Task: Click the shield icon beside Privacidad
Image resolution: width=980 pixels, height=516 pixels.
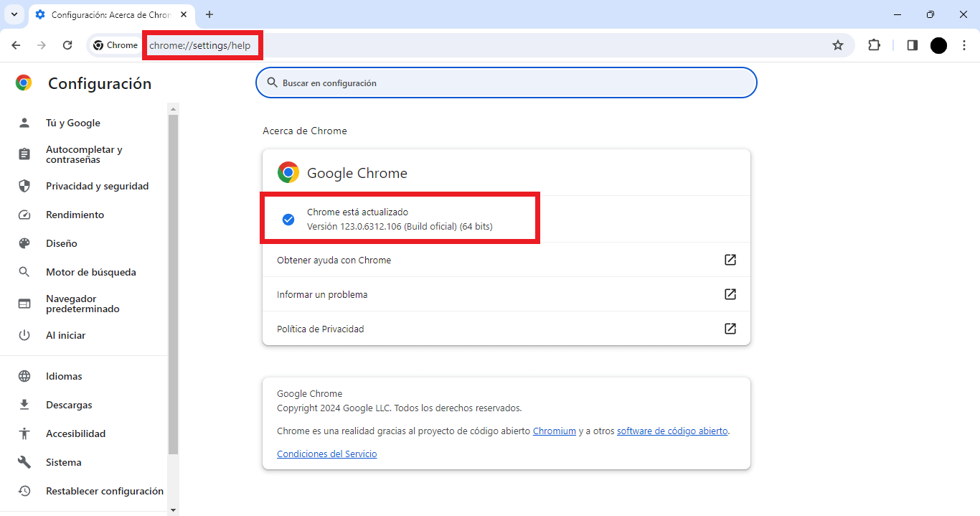Action: tap(24, 186)
